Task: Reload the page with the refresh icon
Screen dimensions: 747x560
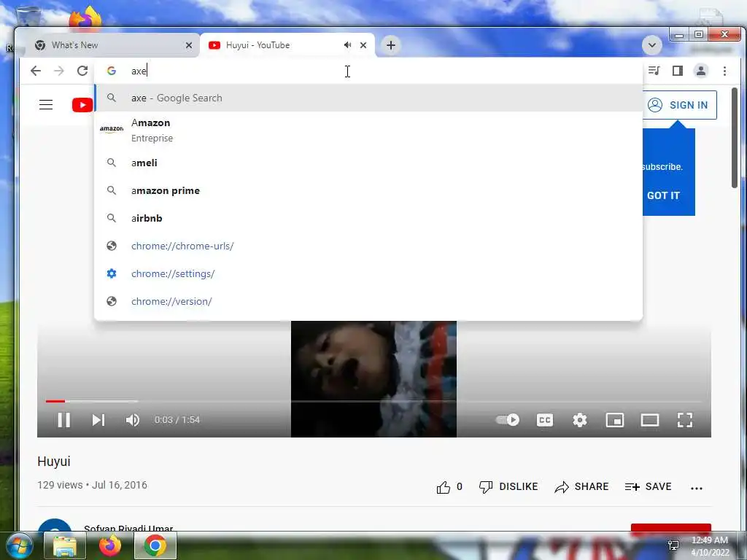Action: [82, 71]
